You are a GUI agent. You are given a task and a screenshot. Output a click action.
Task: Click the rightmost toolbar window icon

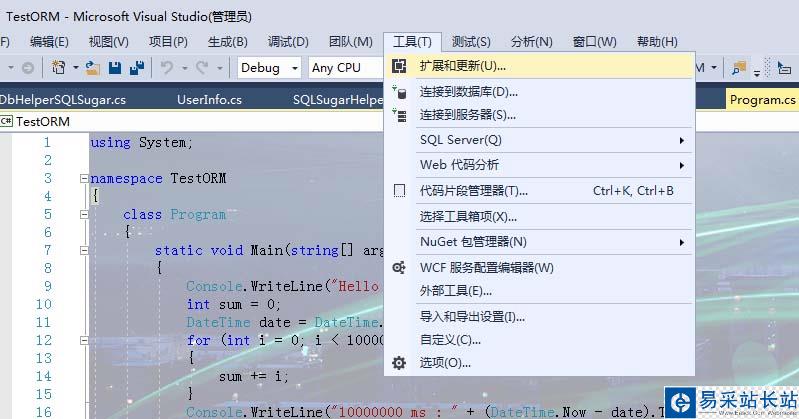(x=784, y=67)
